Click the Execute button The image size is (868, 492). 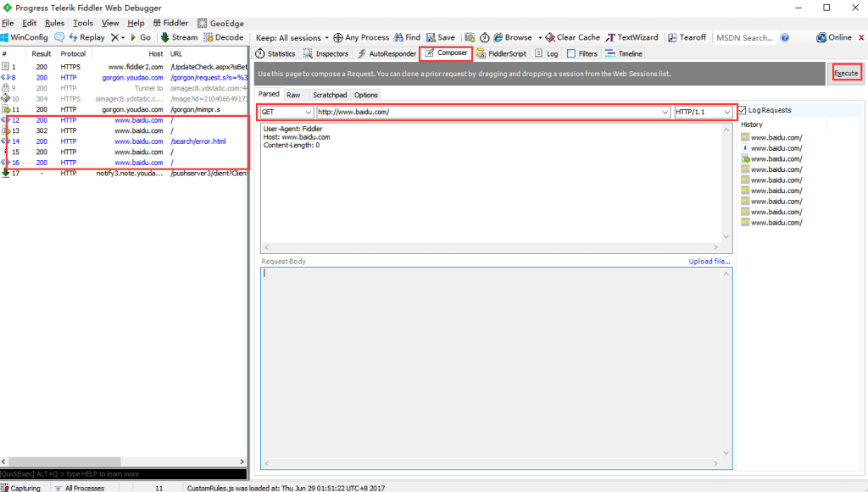pyautogui.click(x=846, y=73)
